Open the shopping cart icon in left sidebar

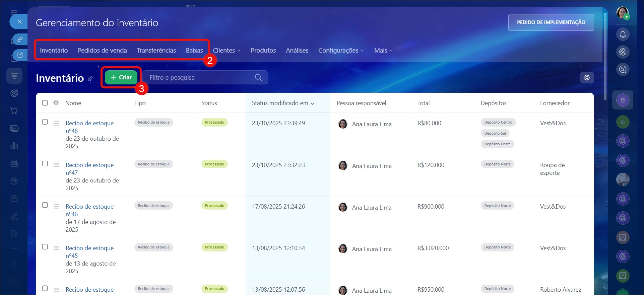[x=14, y=111]
